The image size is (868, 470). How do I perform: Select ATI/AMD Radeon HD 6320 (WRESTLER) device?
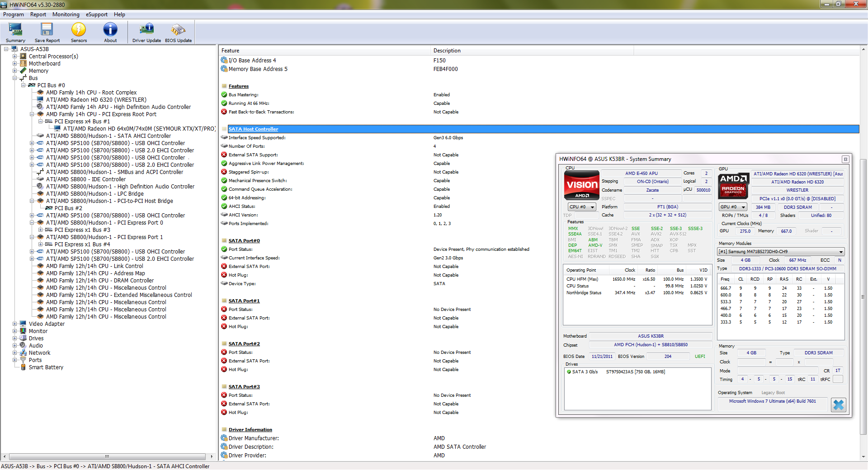[96, 100]
